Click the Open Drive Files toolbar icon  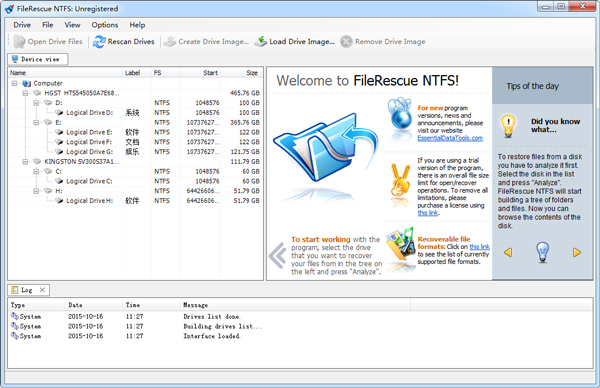coord(19,42)
